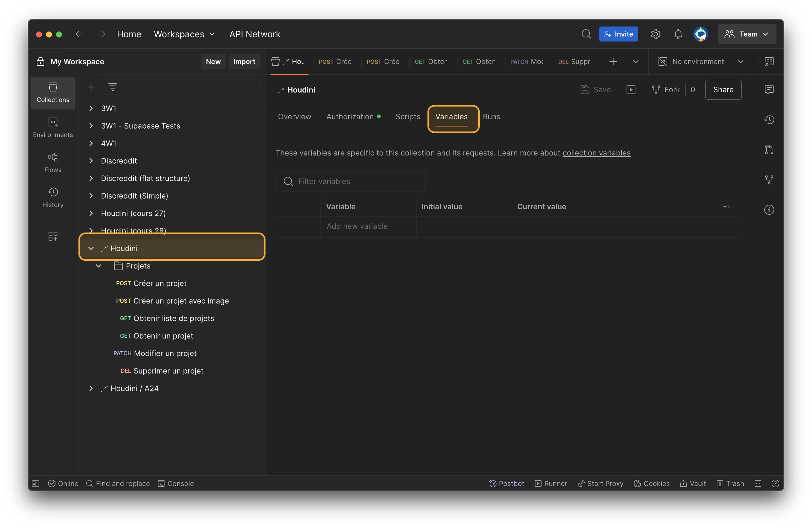Open the DEL Supprimer request tab

(574, 62)
